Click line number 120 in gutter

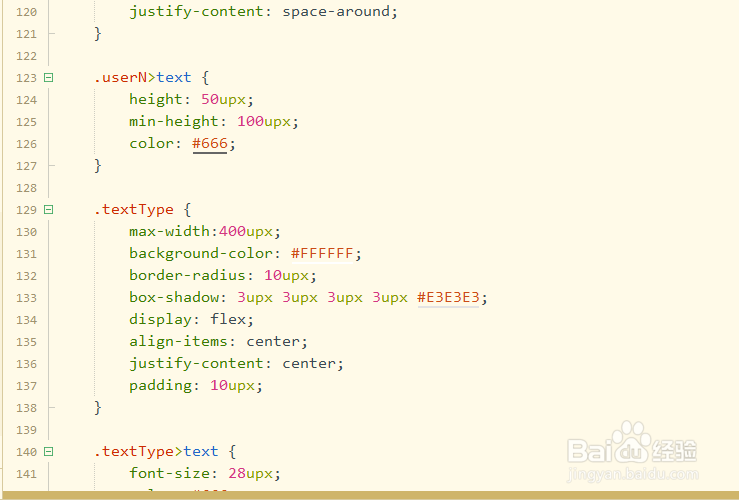[26, 12]
